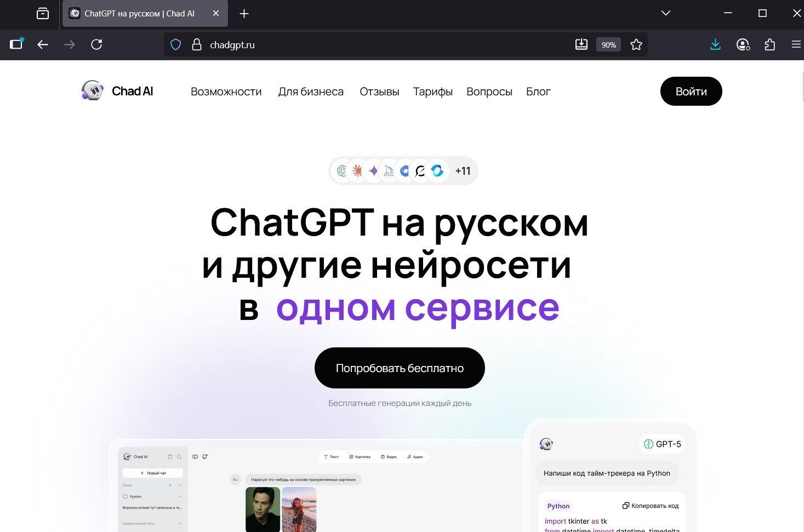
Task: Bookmark this page with the star icon
Action: click(636, 45)
